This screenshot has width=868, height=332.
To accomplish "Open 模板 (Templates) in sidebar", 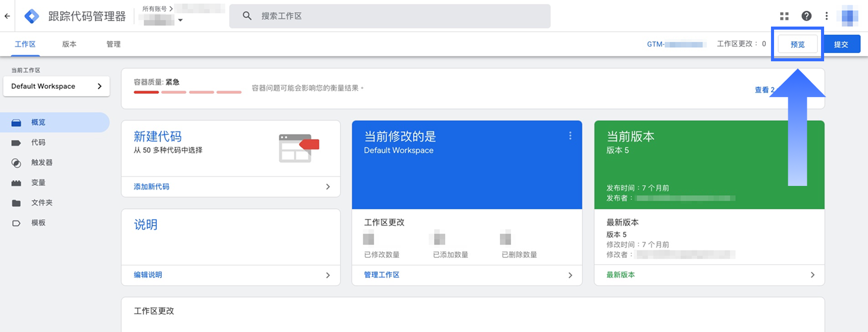I will pos(38,223).
